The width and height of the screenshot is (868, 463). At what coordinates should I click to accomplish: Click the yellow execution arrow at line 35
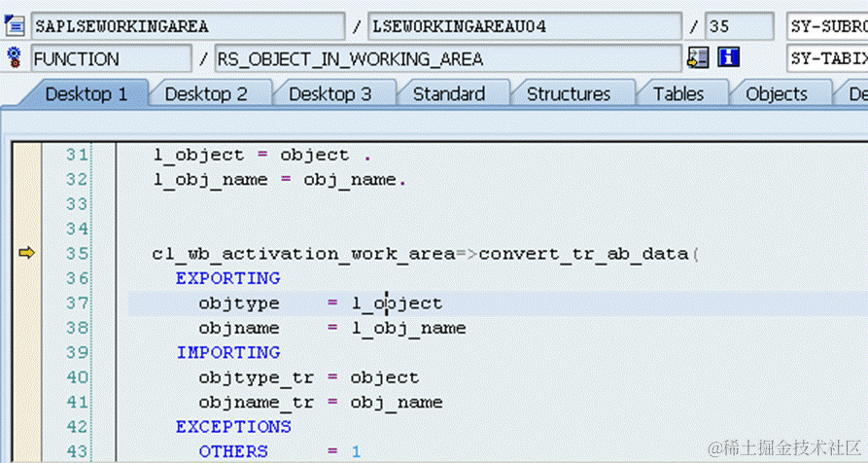click(x=26, y=253)
